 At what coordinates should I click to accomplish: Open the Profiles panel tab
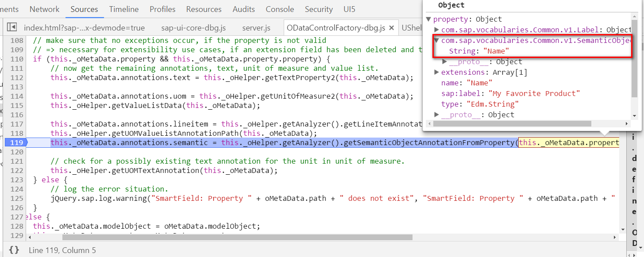pyautogui.click(x=162, y=9)
